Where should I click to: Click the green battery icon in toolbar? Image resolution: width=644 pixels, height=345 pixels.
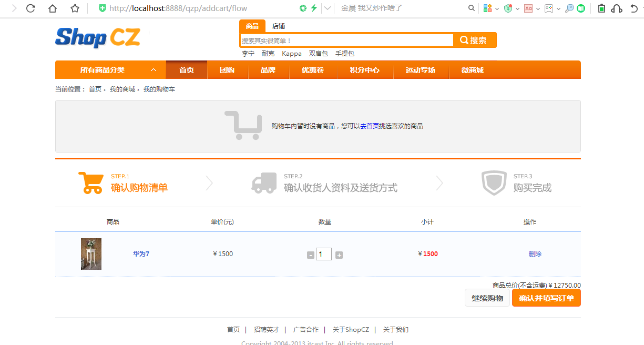pos(602,8)
